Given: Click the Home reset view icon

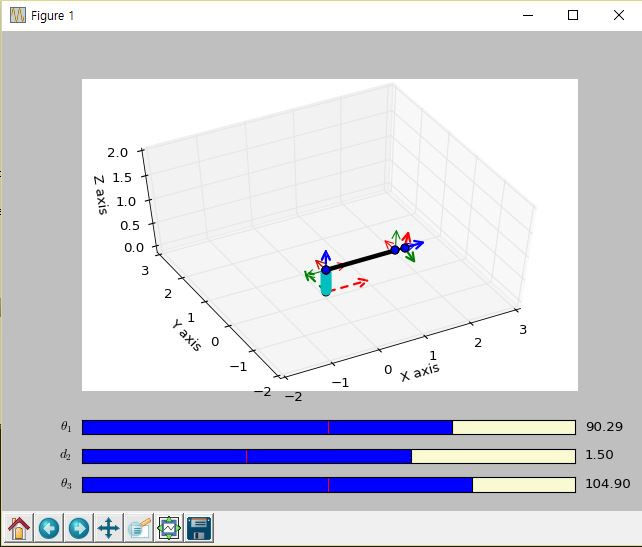Looking at the screenshot, I should (19, 528).
